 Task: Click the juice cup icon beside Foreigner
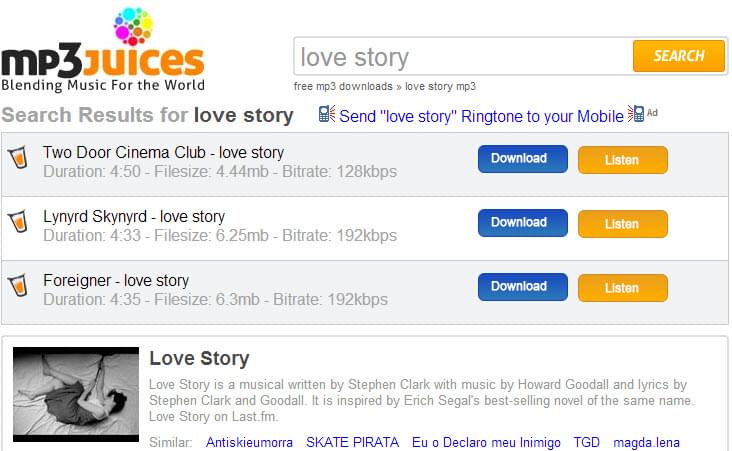(18, 287)
